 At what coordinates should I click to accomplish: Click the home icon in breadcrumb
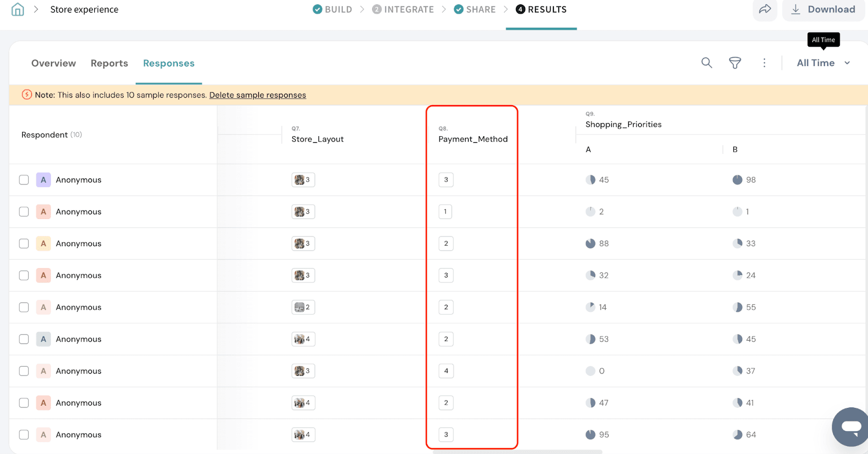(18, 9)
